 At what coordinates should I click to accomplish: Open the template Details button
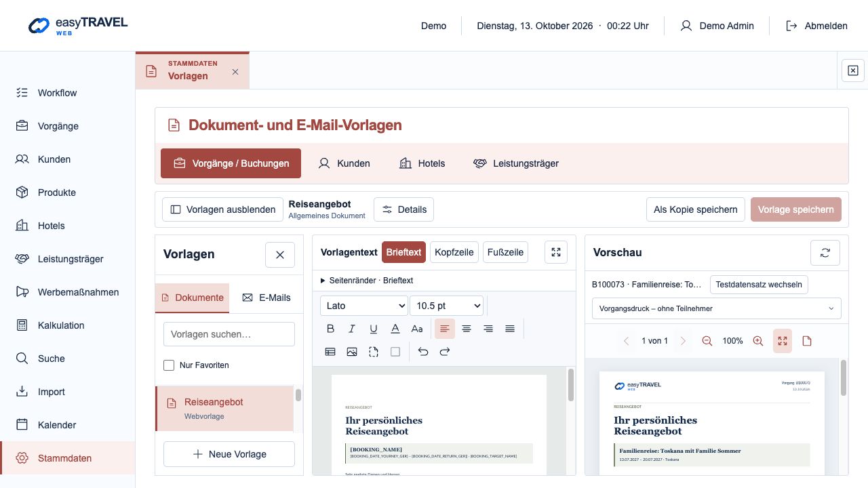pos(404,209)
